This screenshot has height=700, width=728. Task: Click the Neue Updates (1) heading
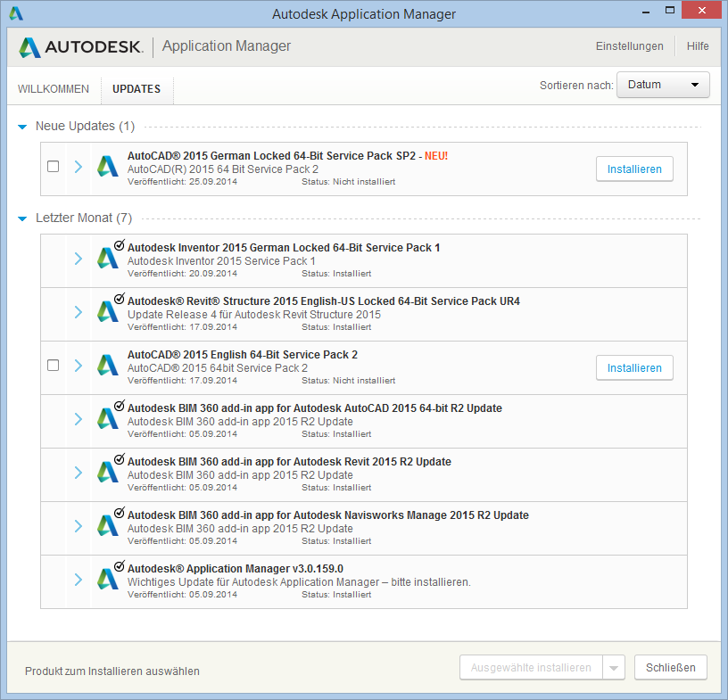pyautogui.click(x=85, y=127)
